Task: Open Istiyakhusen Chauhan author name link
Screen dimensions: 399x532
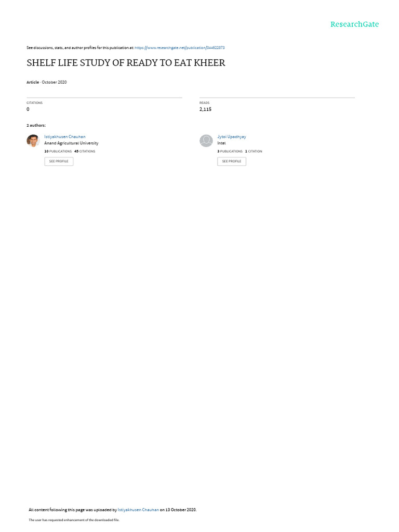Action: point(65,137)
